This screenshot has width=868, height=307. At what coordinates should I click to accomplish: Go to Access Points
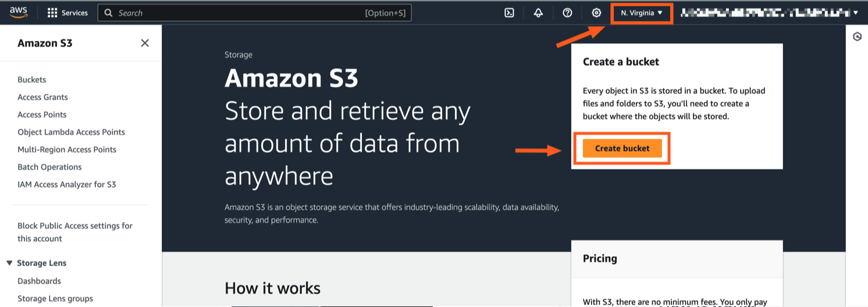click(x=42, y=115)
